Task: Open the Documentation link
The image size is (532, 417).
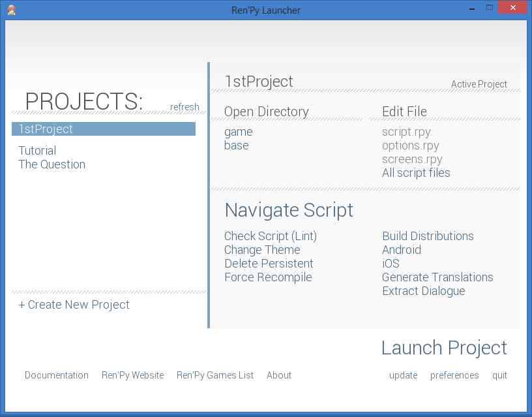Action: pos(57,375)
